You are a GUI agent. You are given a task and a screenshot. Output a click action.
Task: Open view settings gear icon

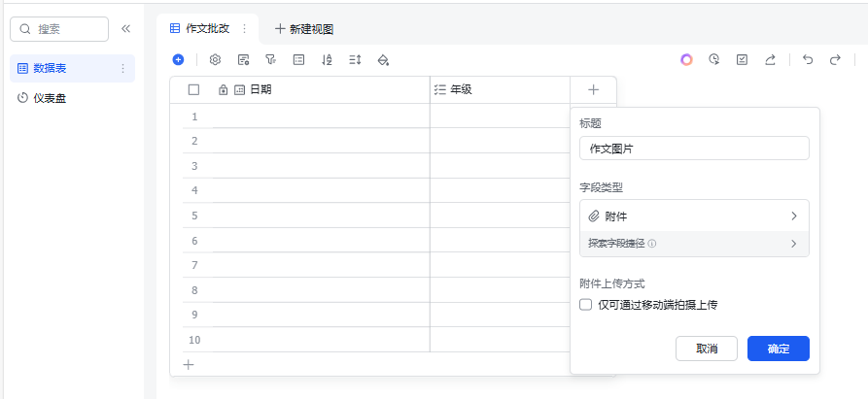coord(215,59)
